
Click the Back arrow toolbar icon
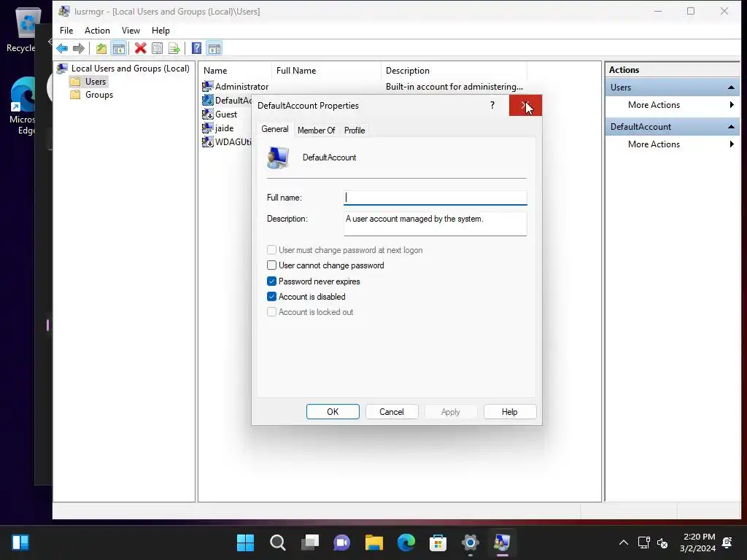(x=62, y=48)
